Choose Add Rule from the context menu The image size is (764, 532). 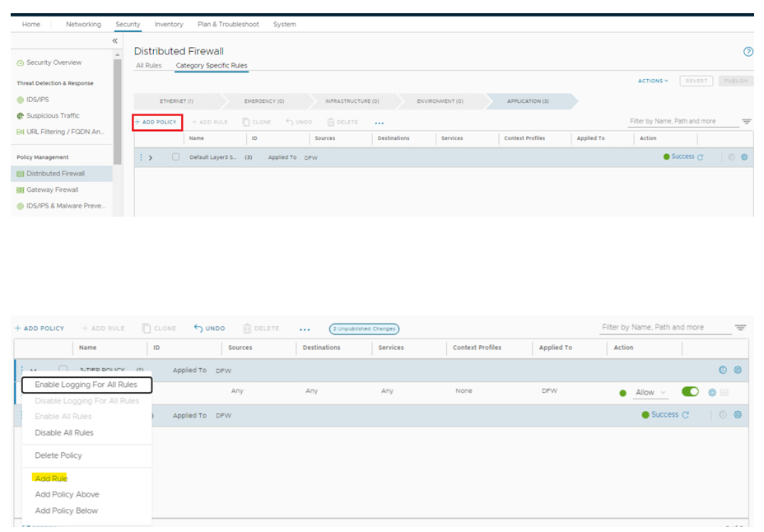pos(51,478)
